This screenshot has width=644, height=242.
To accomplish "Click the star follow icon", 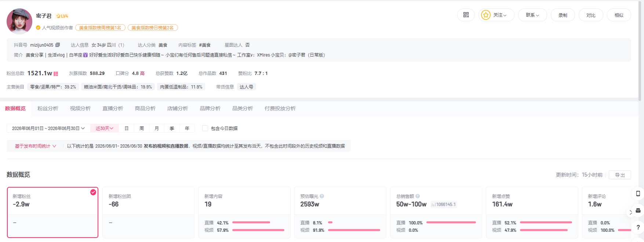I will [486, 15].
